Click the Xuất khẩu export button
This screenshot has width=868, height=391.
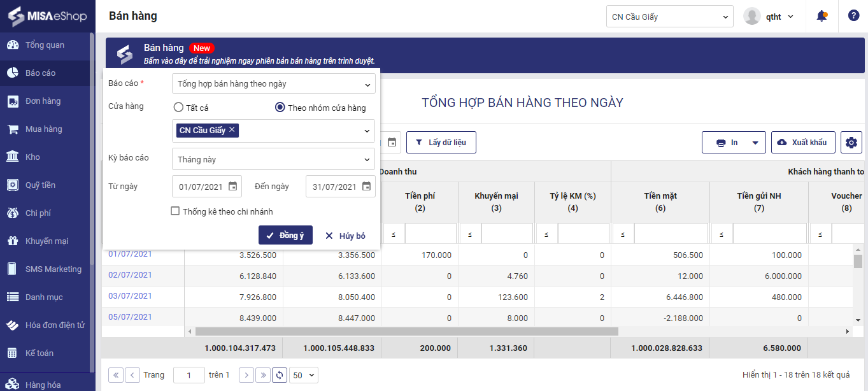point(802,143)
